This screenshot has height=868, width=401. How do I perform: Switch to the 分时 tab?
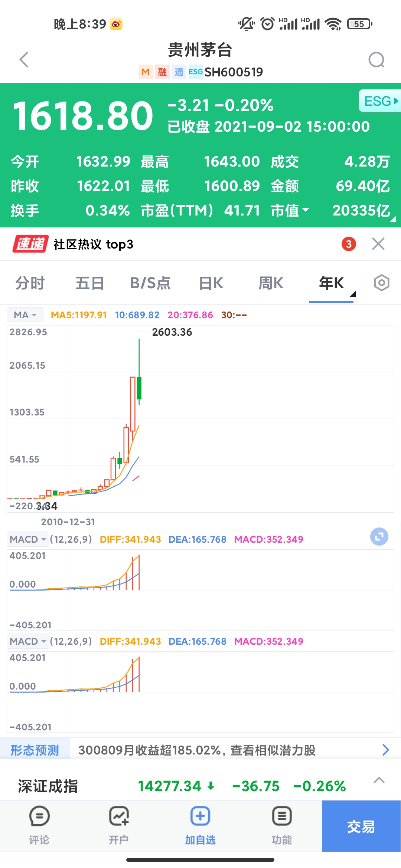[x=30, y=283]
